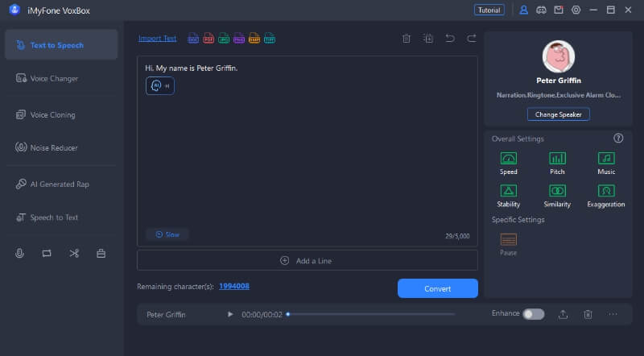Open the scissors audio cut tool
The width and height of the screenshot is (644, 356).
pyautogui.click(x=74, y=253)
